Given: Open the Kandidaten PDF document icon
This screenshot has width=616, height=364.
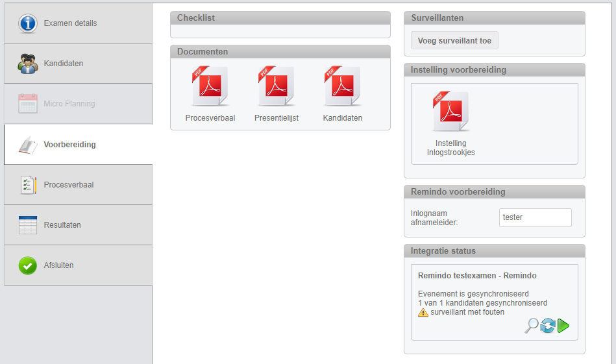Looking at the screenshot, I should pos(342,86).
